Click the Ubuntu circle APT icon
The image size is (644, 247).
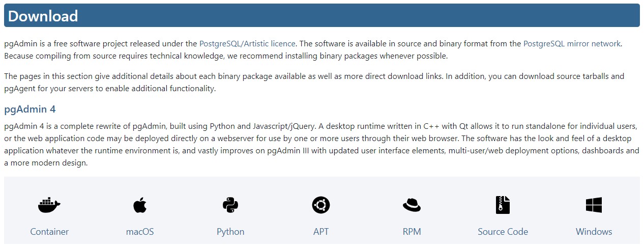click(321, 205)
